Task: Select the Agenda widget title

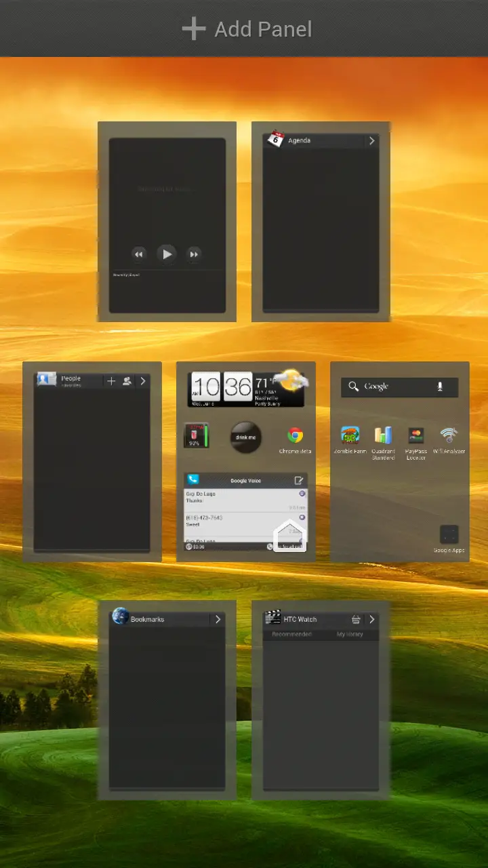Action: (x=299, y=141)
